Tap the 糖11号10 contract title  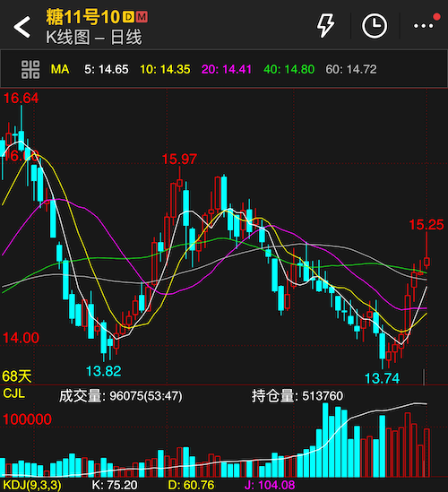(x=82, y=17)
